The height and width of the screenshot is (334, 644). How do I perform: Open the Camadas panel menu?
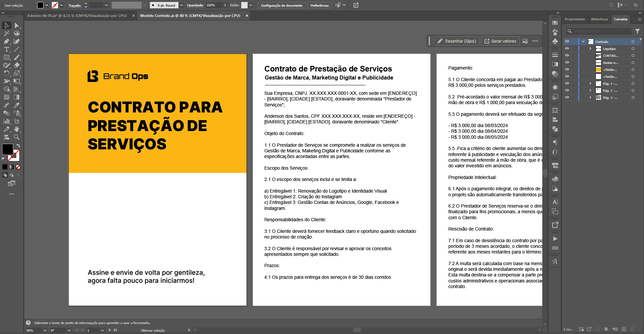[x=639, y=20]
